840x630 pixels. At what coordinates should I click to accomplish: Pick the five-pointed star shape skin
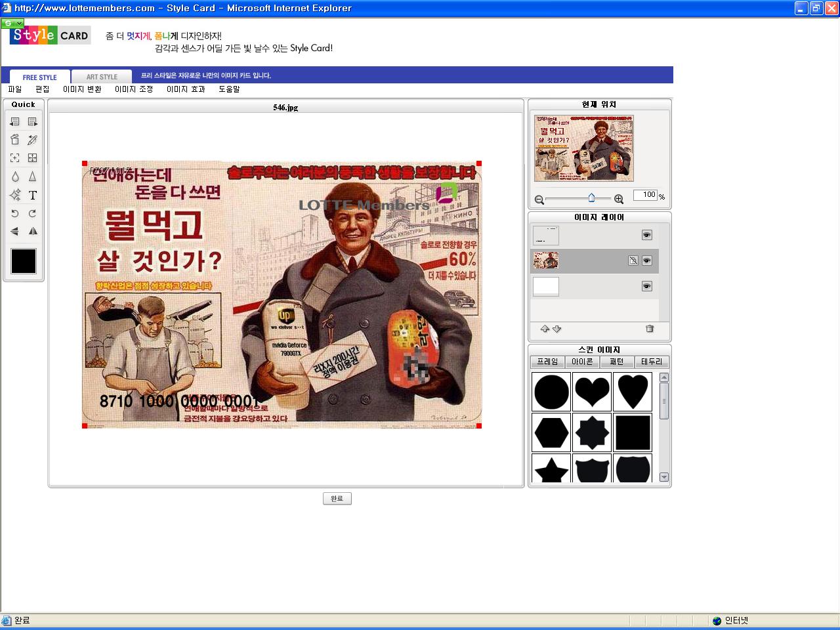551,469
